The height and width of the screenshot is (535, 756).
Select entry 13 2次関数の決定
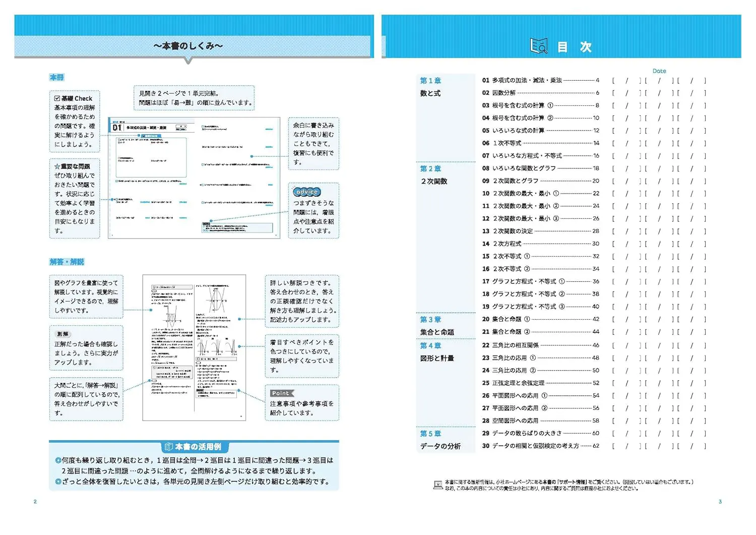click(x=540, y=231)
